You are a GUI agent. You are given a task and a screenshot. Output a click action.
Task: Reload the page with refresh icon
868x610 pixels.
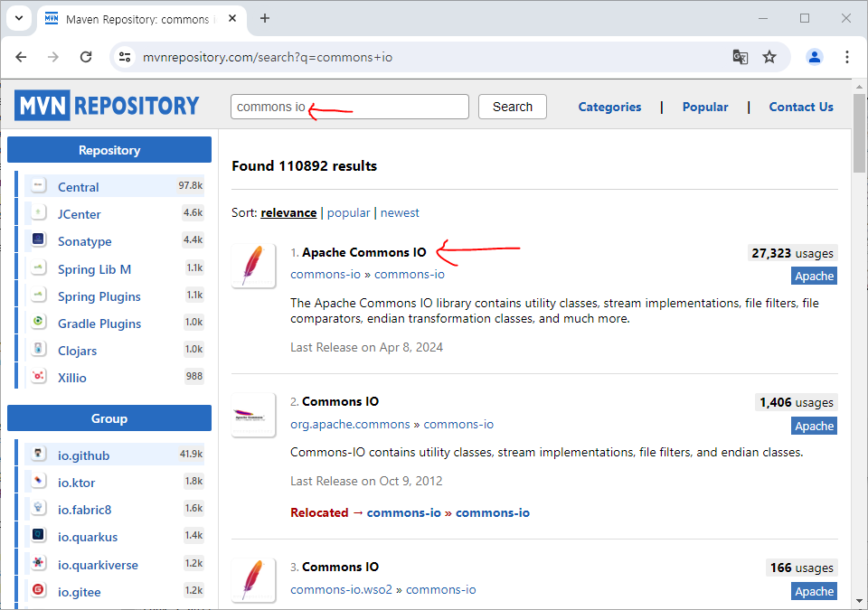pos(86,57)
